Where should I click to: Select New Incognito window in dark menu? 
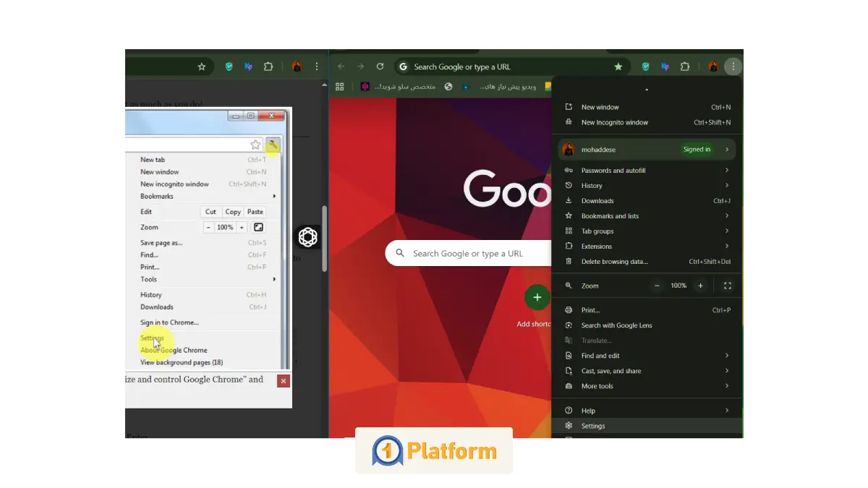coord(615,122)
